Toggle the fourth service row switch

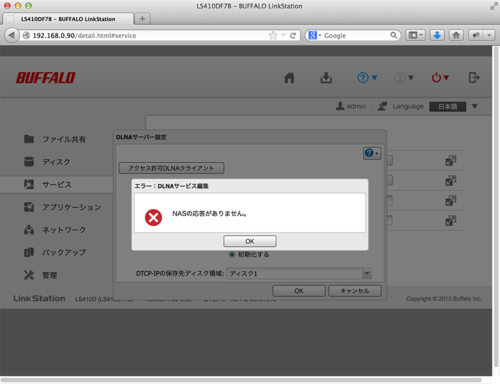point(390,221)
